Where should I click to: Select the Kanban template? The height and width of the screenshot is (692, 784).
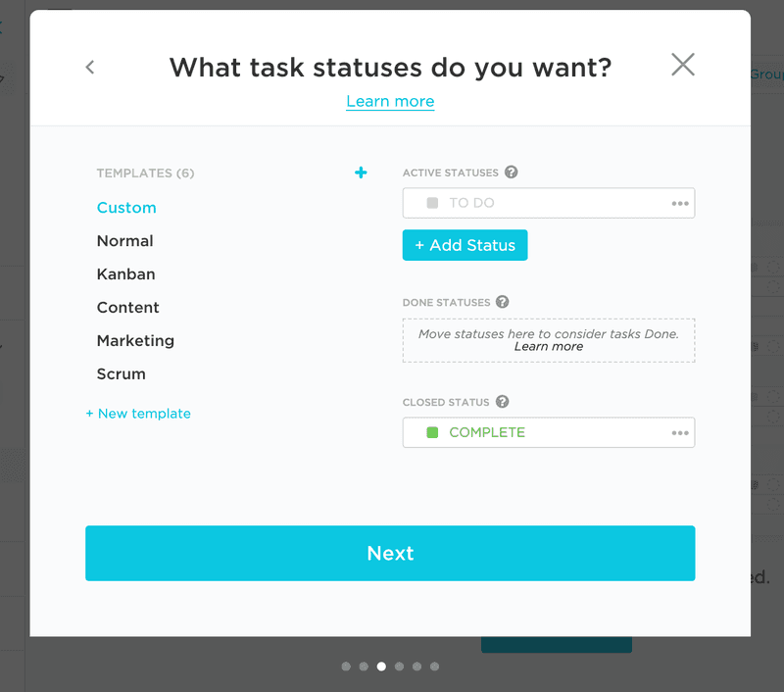[125, 273]
